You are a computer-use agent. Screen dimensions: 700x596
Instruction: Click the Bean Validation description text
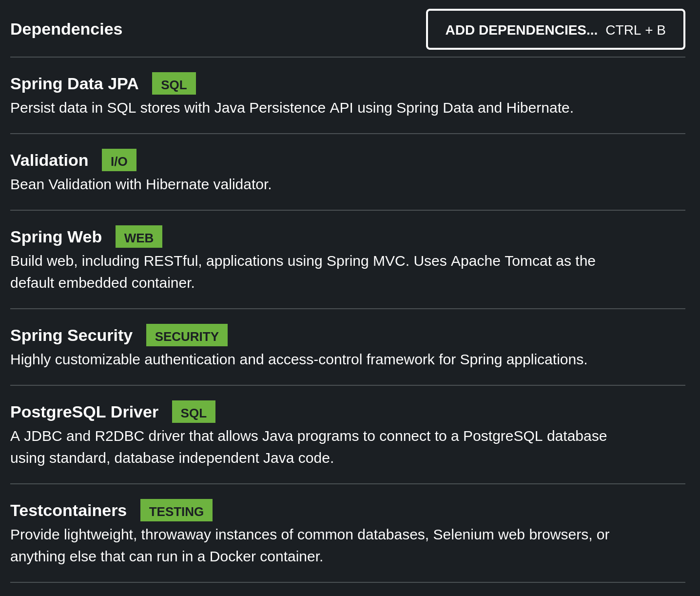pos(141,184)
